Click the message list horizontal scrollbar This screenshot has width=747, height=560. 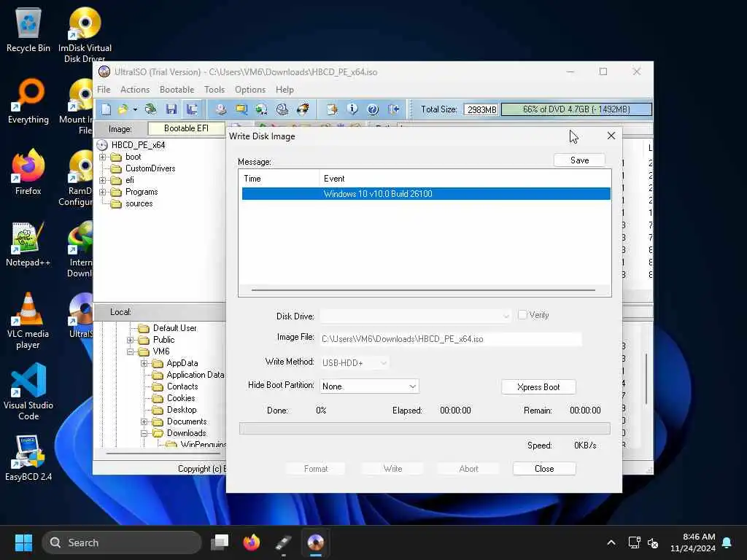click(423, 290)
